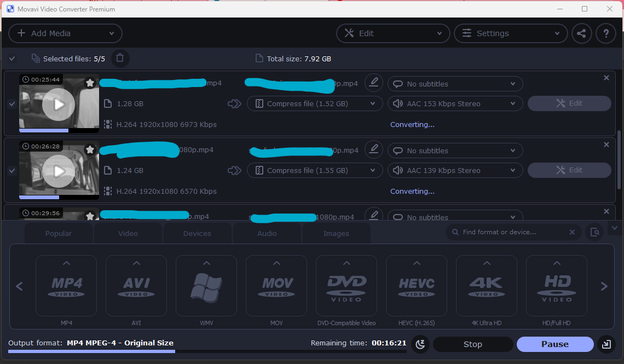Screen dimensions: 624x364
Task: Click the sleep-after-conversion moon icon
Action: pos(420,344)
